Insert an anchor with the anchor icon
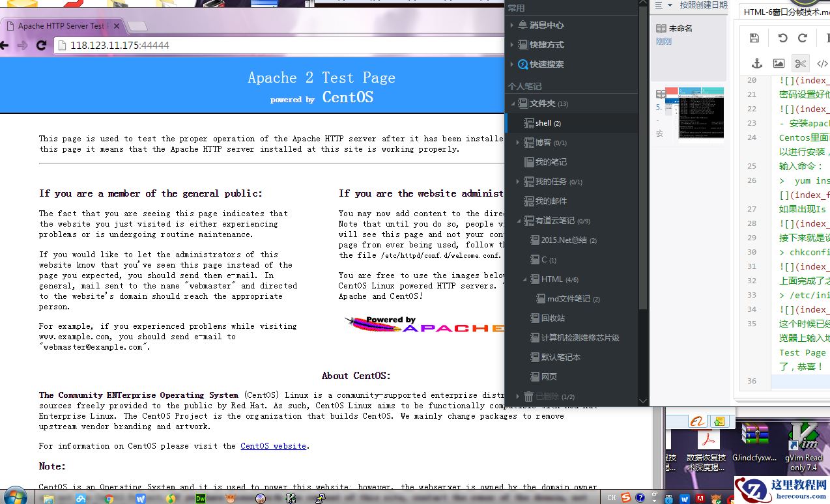Viewport: 830px width, 504px height. 757,63
